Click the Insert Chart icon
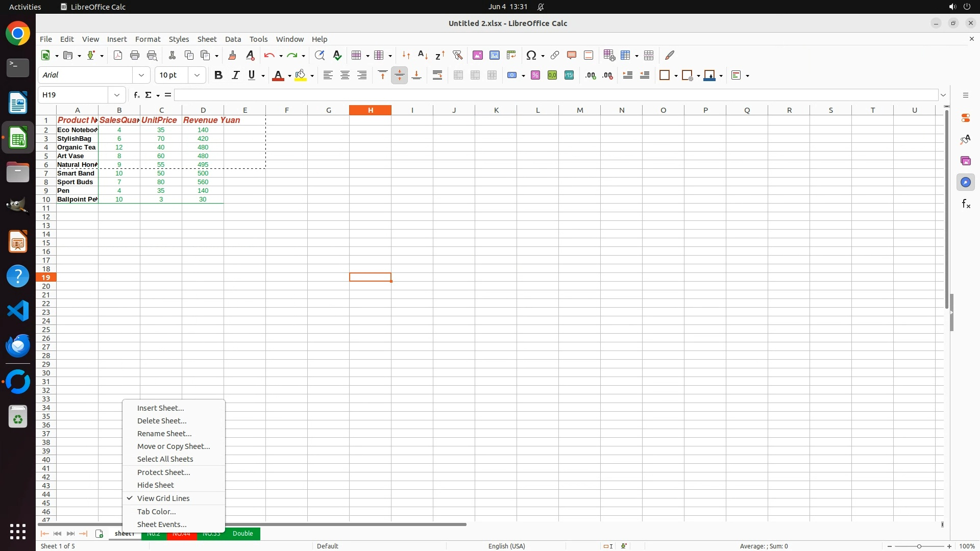Image resolution: width=980 pixels, height=551 pixels. click(494, 55)
